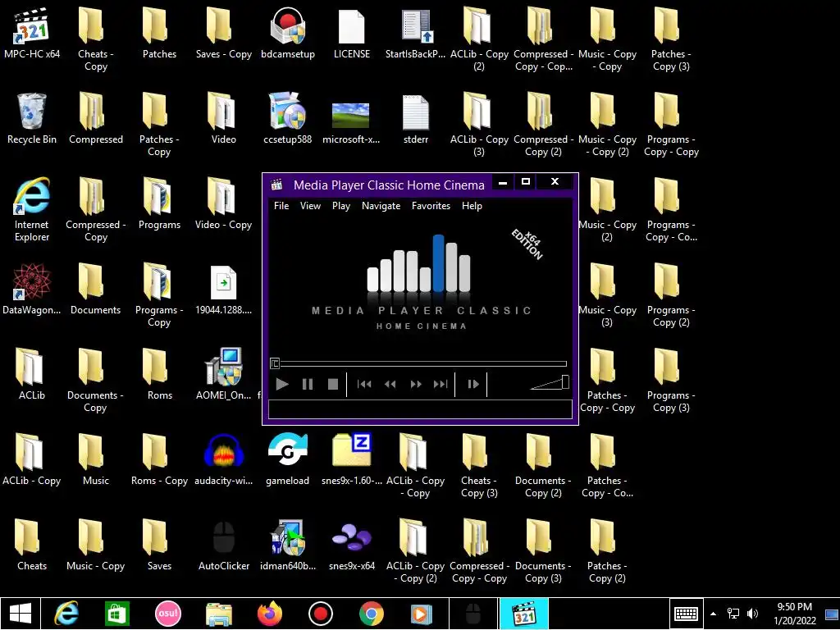The image size is (840, 630).
Task: Open the touch keyboard from system tray
Action: [686, 614]
